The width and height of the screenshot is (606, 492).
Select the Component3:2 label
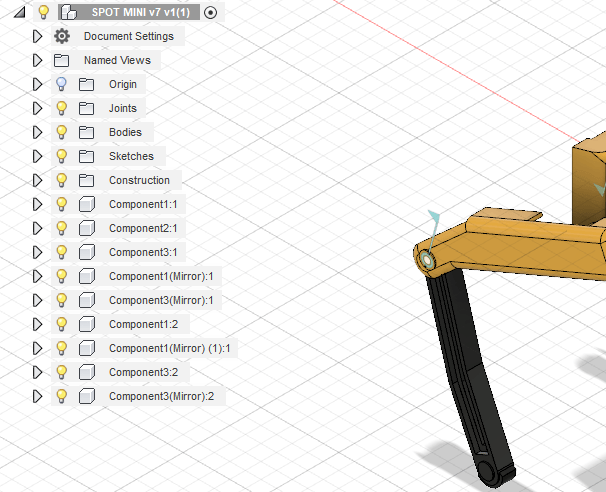pos(143,372)
